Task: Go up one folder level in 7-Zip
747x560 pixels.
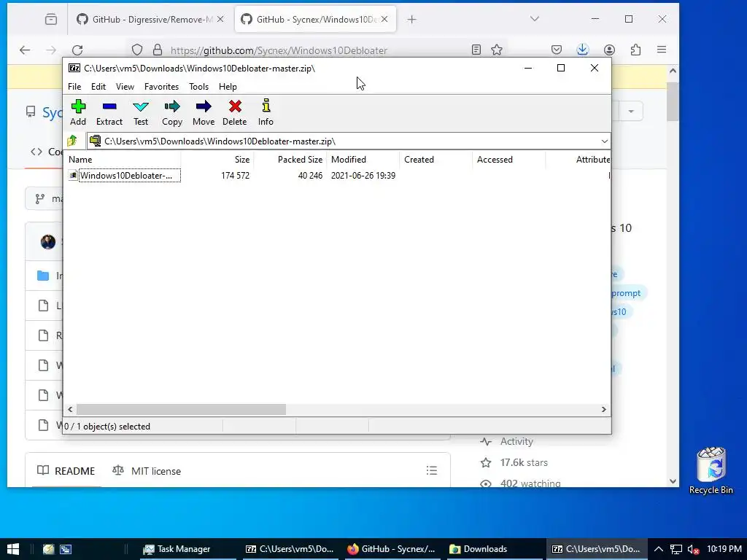Action: pos(72,141)
